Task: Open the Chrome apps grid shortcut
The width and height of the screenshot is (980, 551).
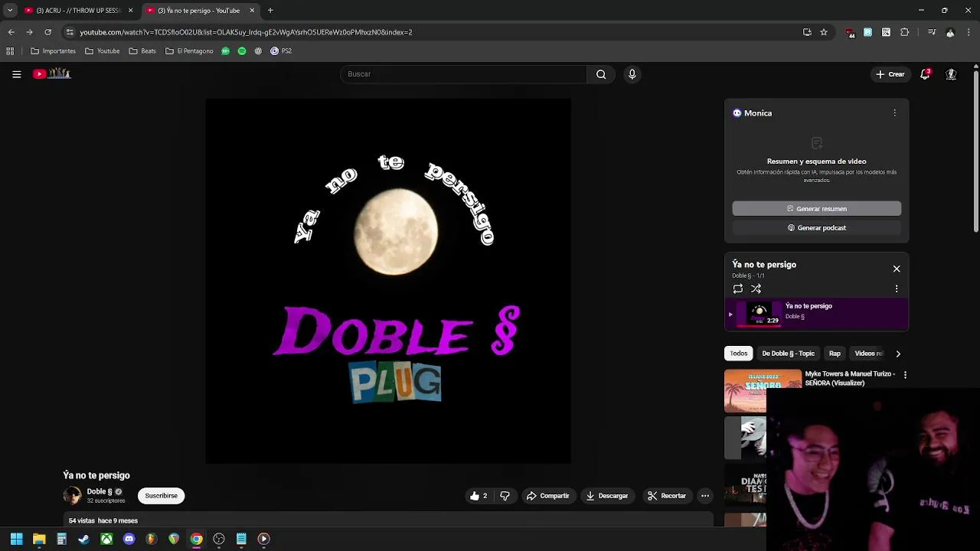Action: 10,51
